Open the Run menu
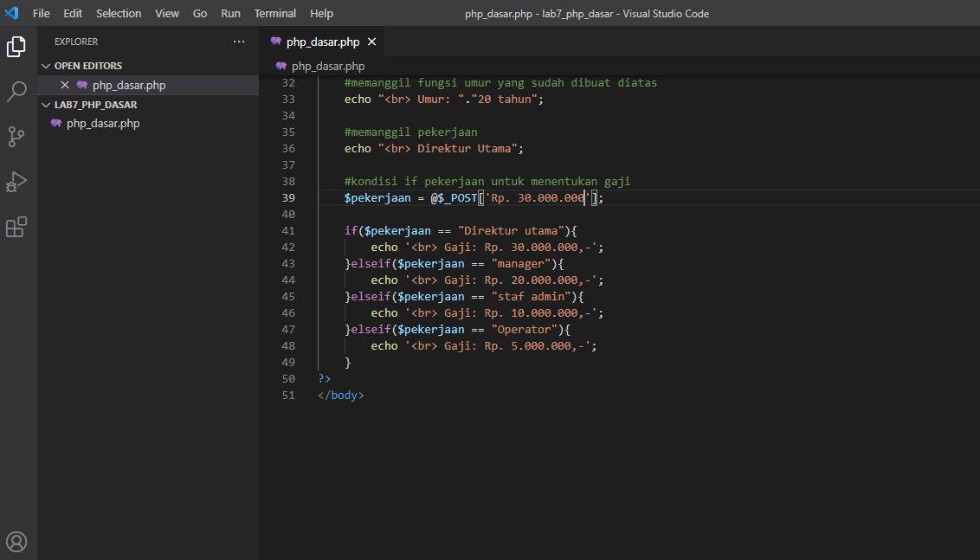This screenshot has width=980, height=560. pyautogui.click(x=230, y=13)
